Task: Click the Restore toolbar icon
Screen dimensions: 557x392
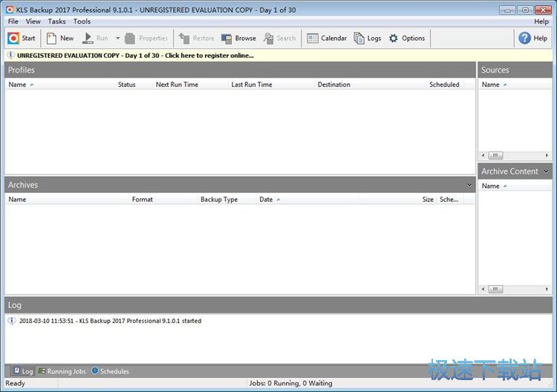Action: click(x=196, y=39)
